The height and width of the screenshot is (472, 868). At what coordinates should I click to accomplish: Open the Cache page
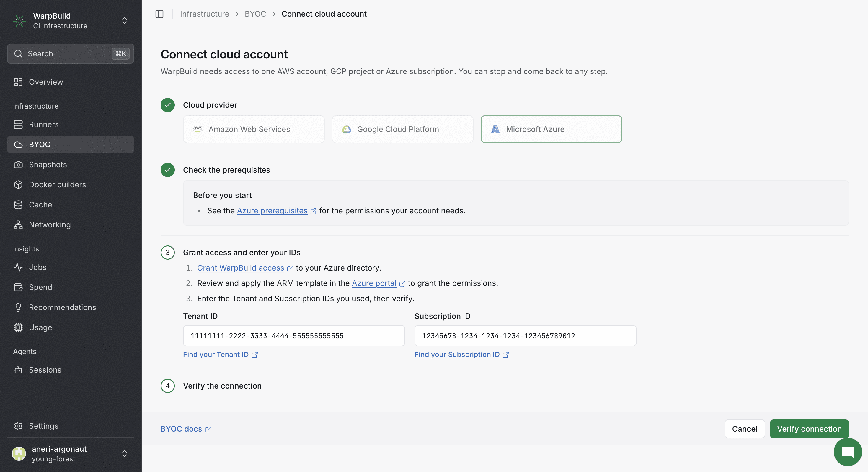pyautogui.click(x=71, y=205)
